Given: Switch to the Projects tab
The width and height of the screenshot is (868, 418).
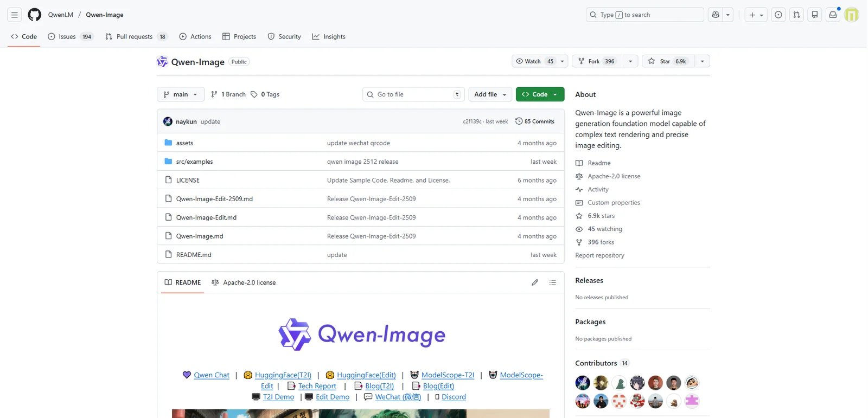Looking at the screenshot, I should pos(239,37).
